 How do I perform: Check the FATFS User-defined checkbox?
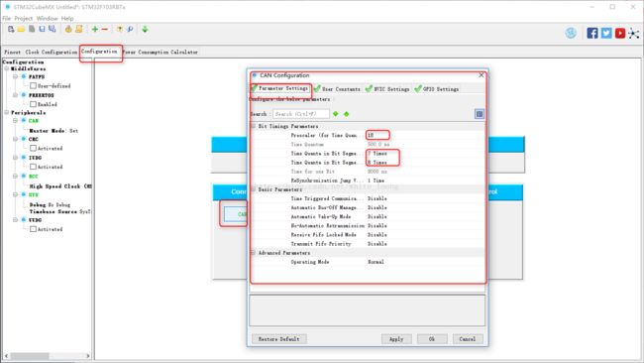[33, 85]
